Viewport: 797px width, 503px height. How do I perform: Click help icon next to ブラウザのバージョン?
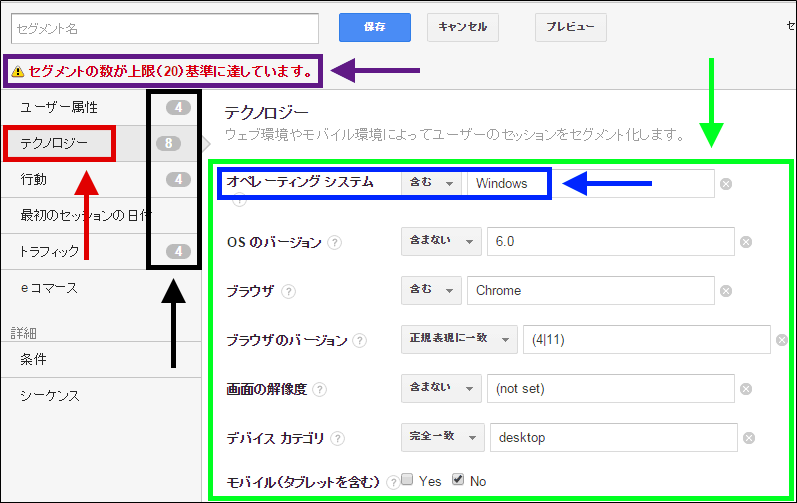[359, 340]
